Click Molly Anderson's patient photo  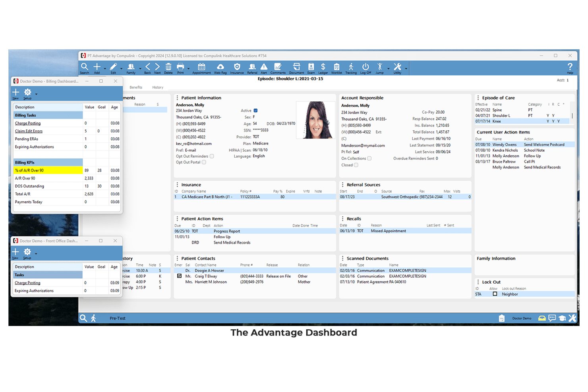click(316, 120)
